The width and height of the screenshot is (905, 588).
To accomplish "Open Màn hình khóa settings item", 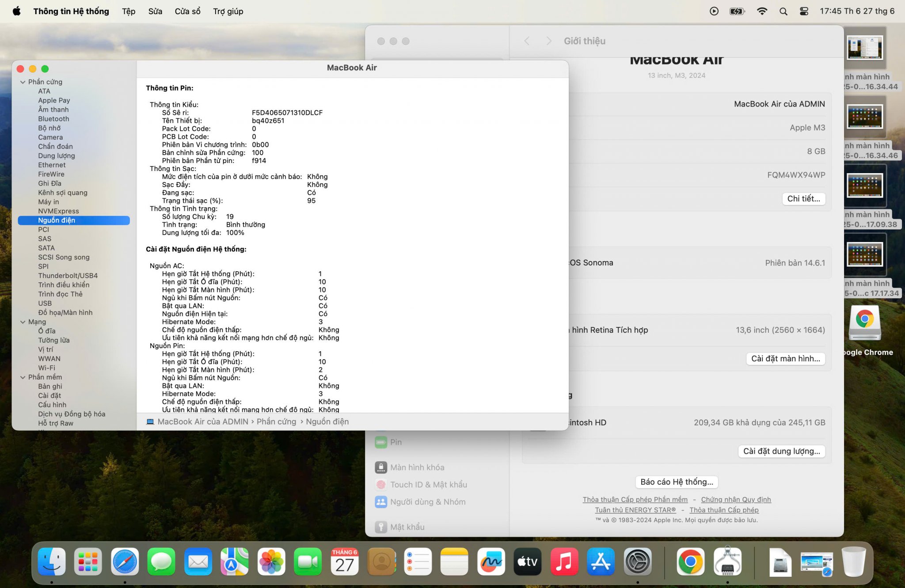I will pyautogui.click(x=410, y=467).
